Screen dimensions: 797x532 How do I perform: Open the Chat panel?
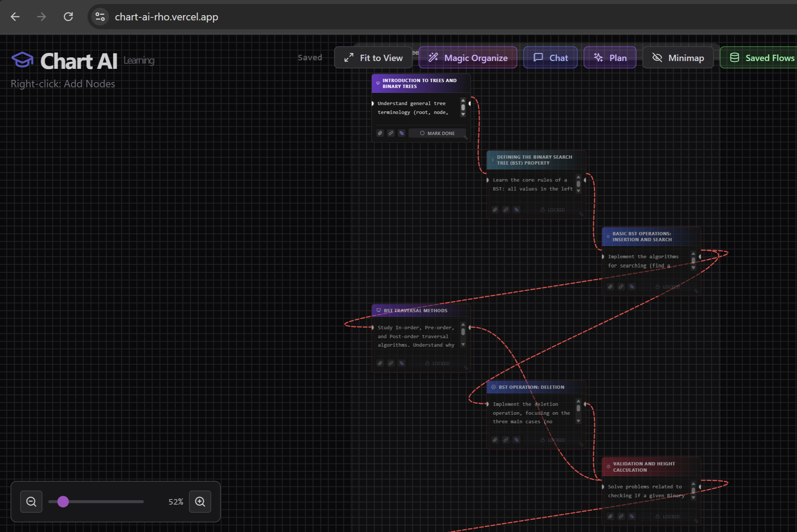coord(550,58)
